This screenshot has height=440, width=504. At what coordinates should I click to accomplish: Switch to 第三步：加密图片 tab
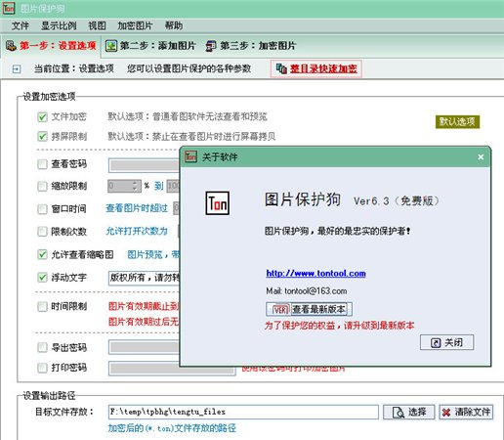[251, 46]
